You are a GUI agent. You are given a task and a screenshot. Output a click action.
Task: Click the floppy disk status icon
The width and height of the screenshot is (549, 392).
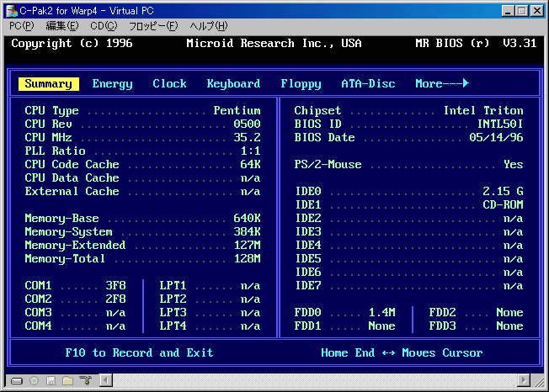(x=51, y=380)
